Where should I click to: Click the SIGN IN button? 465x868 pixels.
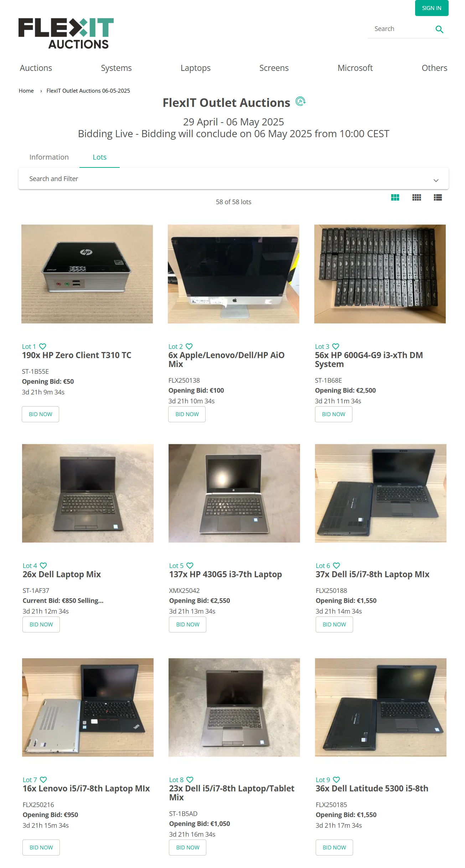coord(432,8)
